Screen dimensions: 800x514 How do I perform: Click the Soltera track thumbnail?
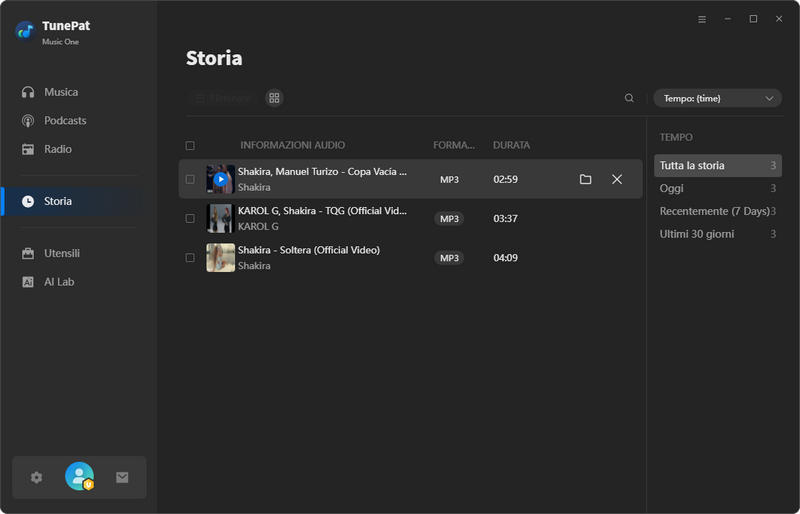click(x=220, y=258)
